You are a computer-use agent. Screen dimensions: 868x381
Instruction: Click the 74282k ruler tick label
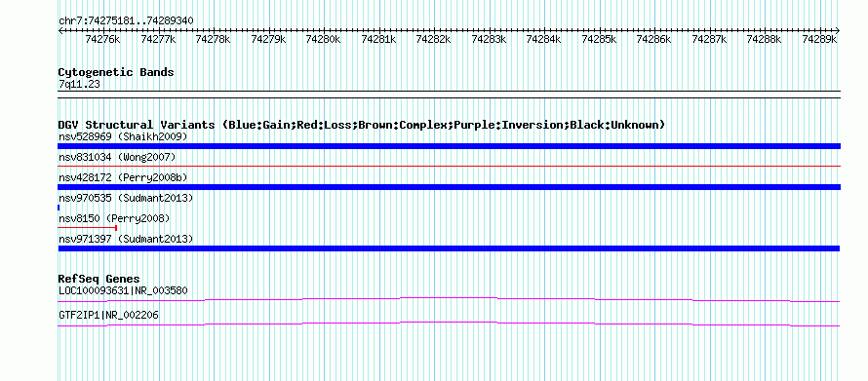point(433,39)
